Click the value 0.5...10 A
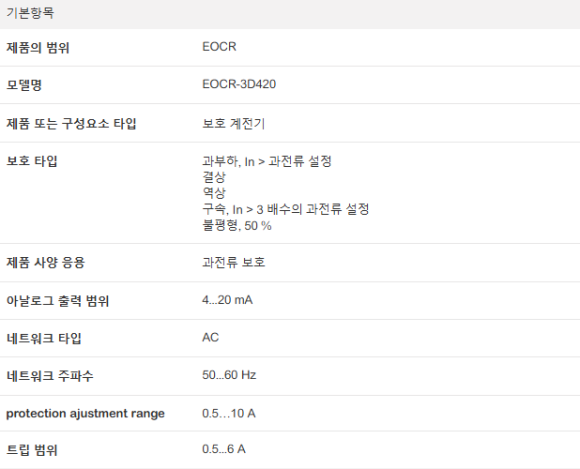The height and width of the screenshot is (469, 580). 229,413
